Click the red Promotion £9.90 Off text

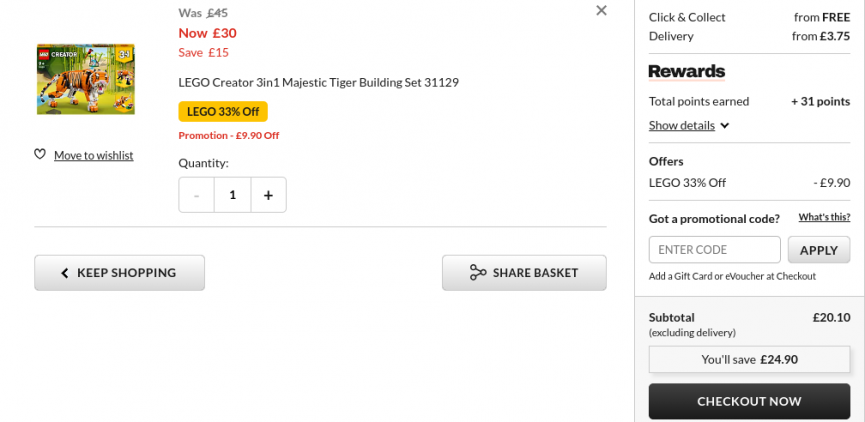coord(228,136)
